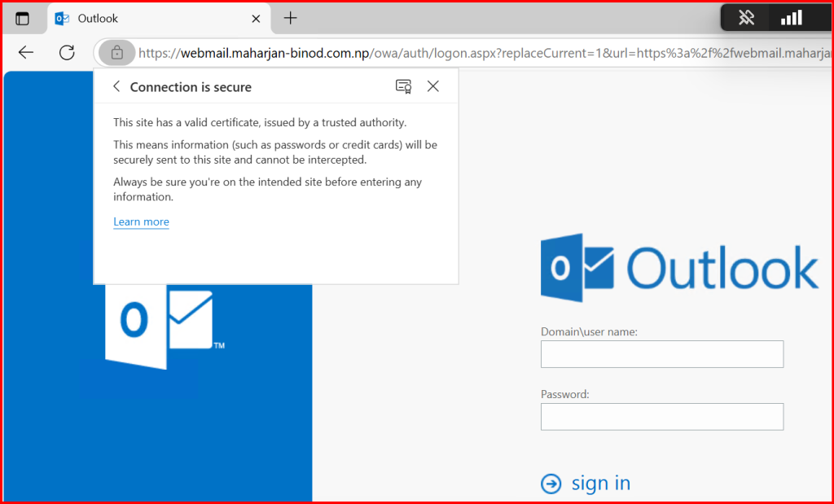Click the padlock site info icon
834x504 pixels.
(x=116, y=53)
